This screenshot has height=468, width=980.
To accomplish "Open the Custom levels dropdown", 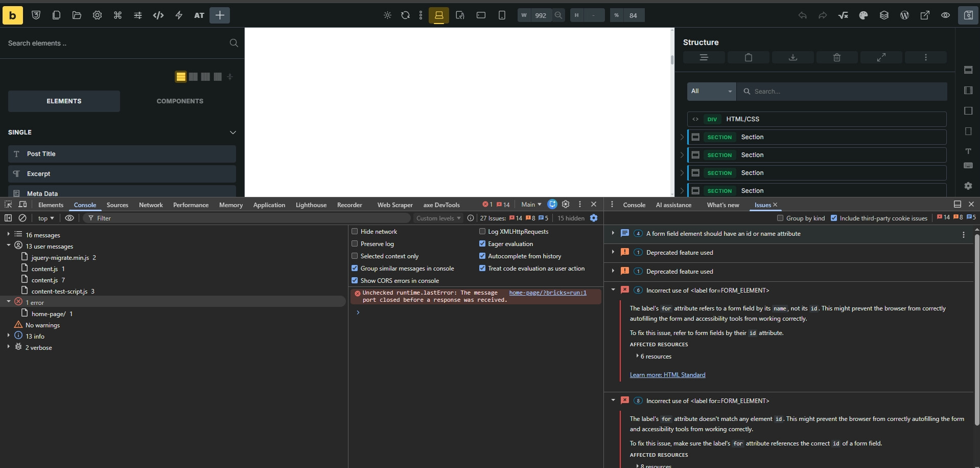I will coord(438,218).
